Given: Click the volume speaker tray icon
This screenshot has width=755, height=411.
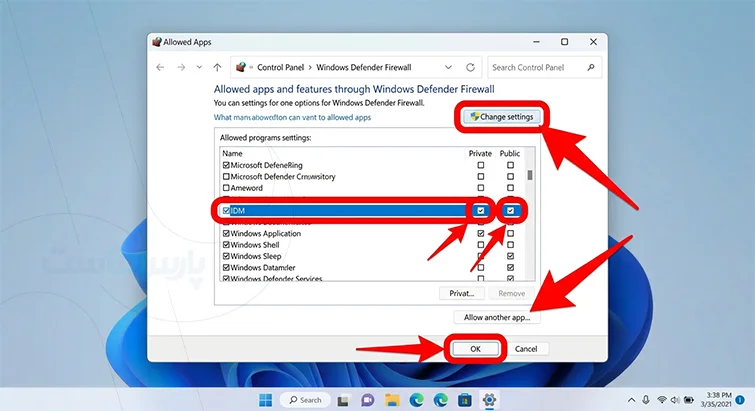Looking at the screenshot, I should click(675, 400).
